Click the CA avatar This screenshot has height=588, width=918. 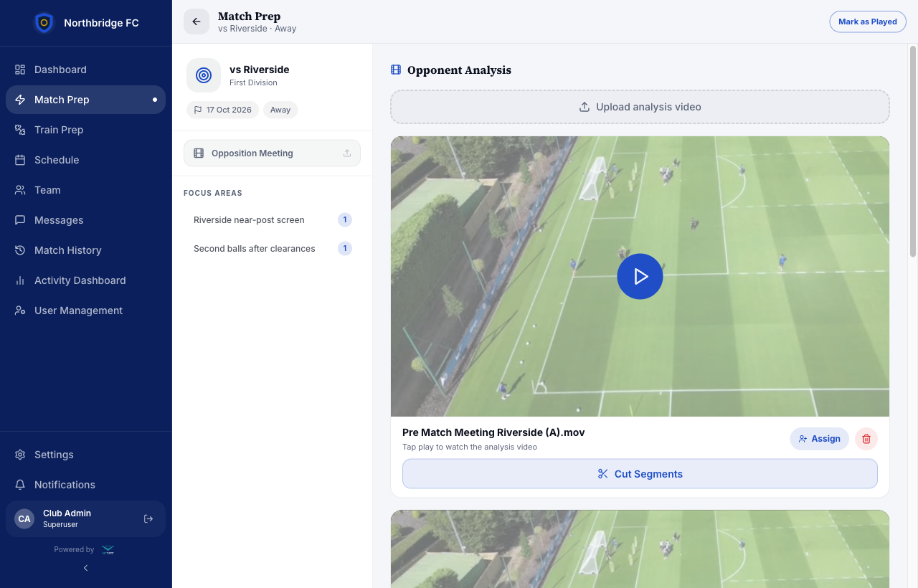[24, 518]
